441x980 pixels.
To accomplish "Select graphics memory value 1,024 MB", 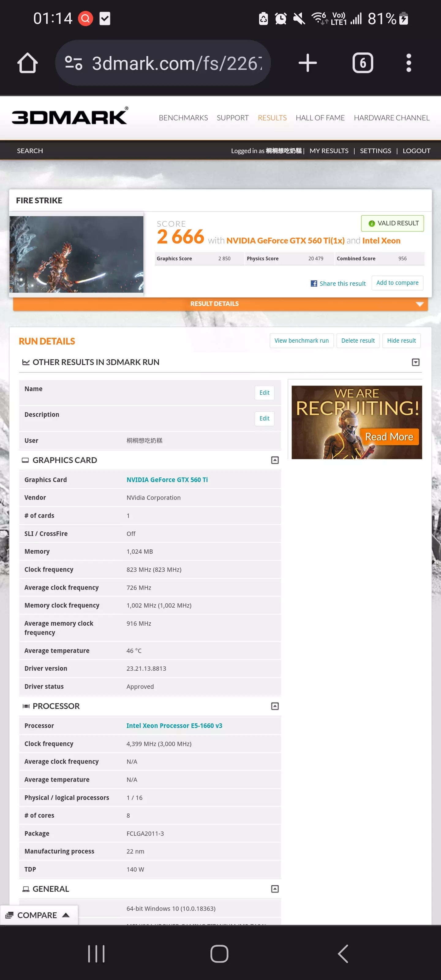I will (x=140, y=551).
